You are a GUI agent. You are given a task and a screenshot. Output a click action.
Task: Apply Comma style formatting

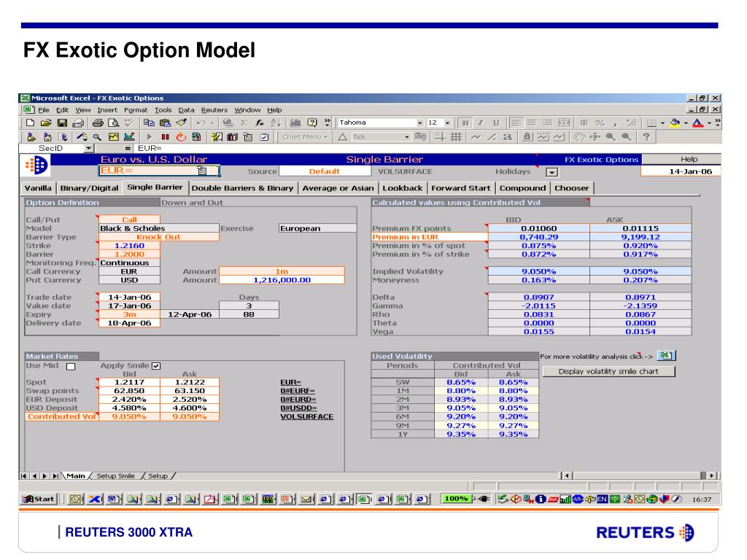coord(616,122)
